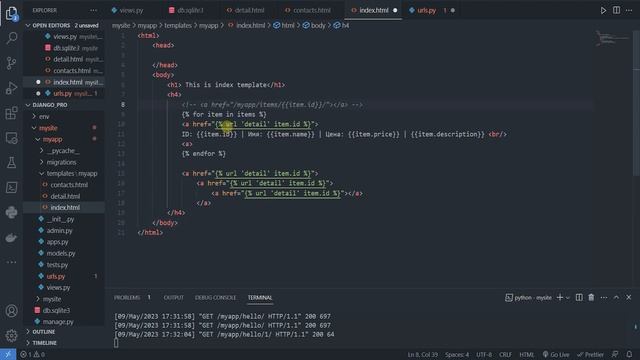Open the Accounts menu icon
This screenshot has height=360, width=640.
(11, 311)
